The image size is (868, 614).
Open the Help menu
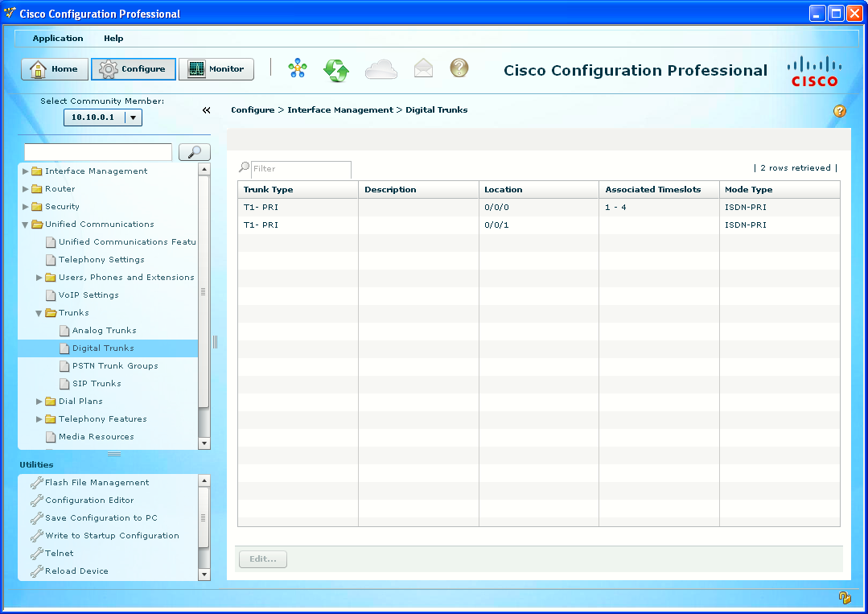pos(113,38)
